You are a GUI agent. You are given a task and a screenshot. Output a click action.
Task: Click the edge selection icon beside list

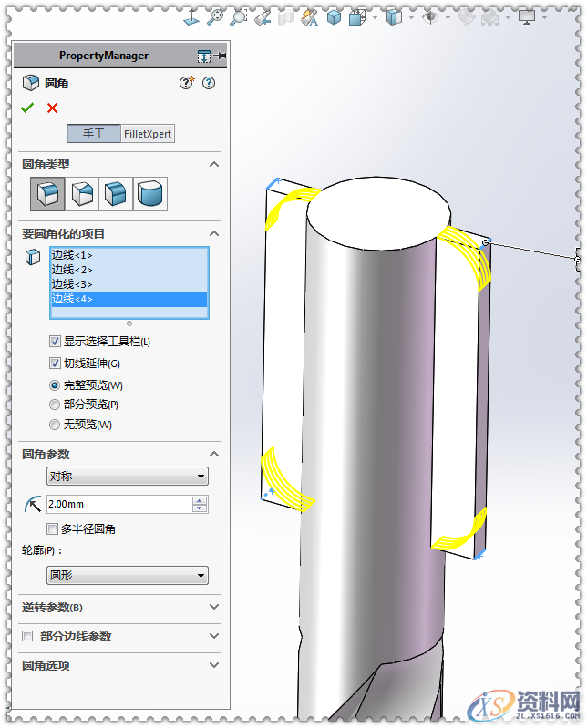tap(33, 257)
